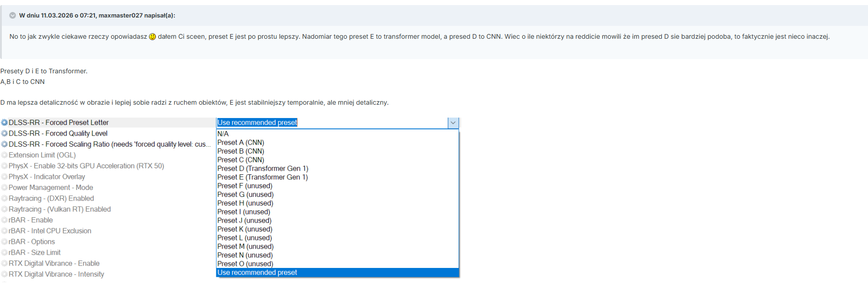Click the smiley emoji in the quoted post
Screen dimensions: 868x285
click(152, 37)
